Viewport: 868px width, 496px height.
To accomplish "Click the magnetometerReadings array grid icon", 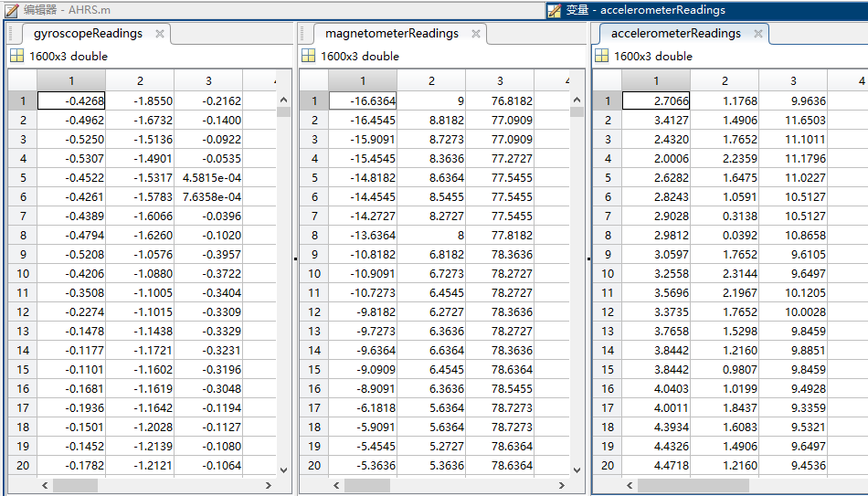I will 308,56.
